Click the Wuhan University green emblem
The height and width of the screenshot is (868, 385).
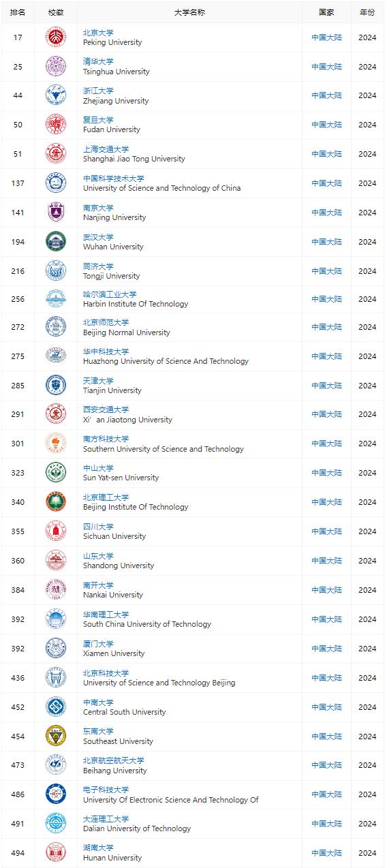(56, 242)
